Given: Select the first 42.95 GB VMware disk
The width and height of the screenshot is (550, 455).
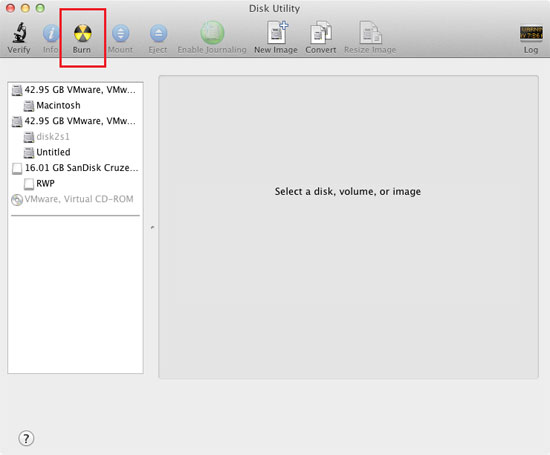Looking at the screenshot, I should coord(74,90).
